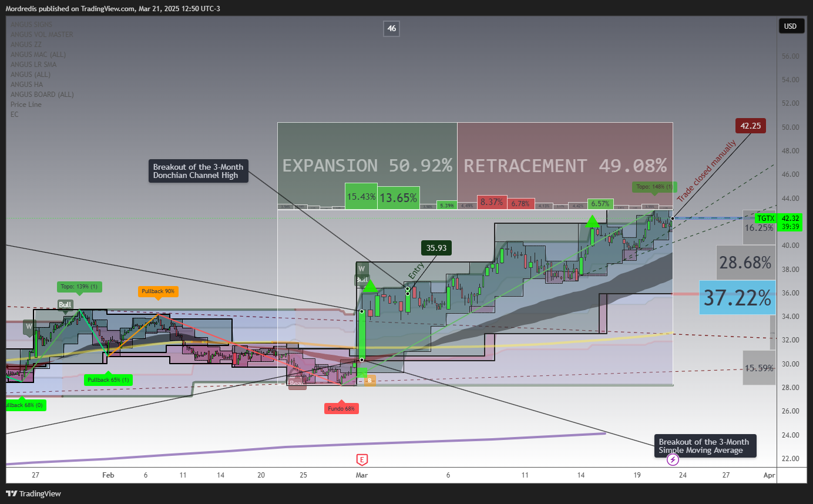Click the Topo: 148% (1) label
The width and height of the screenshot is (813, 504).
click(655, 187)
